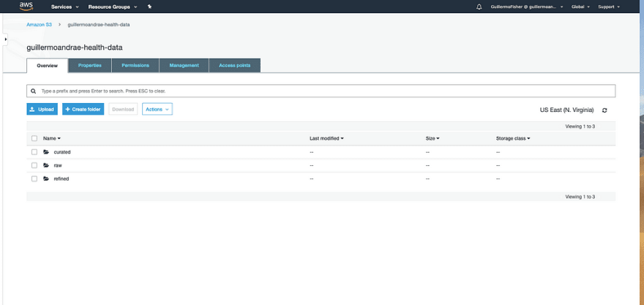Image resolution: width=644 pixels, height=305 pixels.
Task: Click the guillermoandrae-health-data breadcrumb text
Action: click(99, 25)
